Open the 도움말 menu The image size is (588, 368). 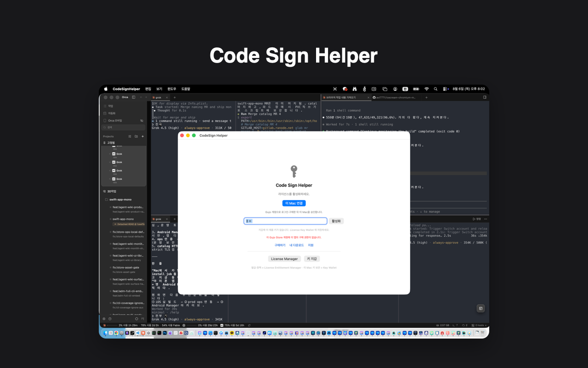click(x=186, y=89)
